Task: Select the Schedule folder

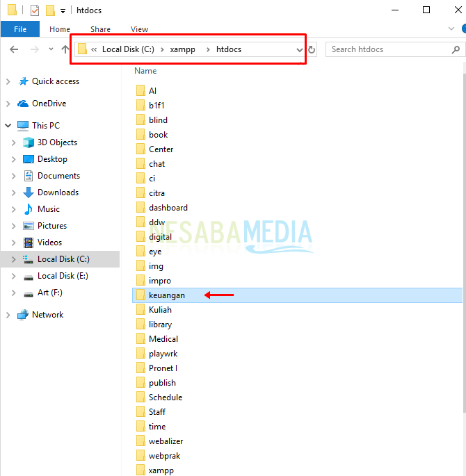Action: point(166,397)
